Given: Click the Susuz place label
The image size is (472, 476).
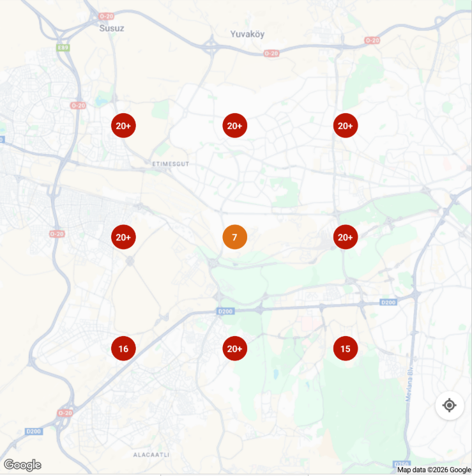Looking at the screenshot, I should tap(112, 29).
